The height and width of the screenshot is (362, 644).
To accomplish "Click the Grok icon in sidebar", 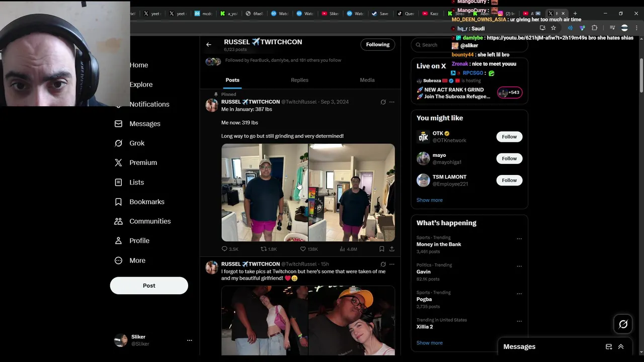I will tap(118, 143).
